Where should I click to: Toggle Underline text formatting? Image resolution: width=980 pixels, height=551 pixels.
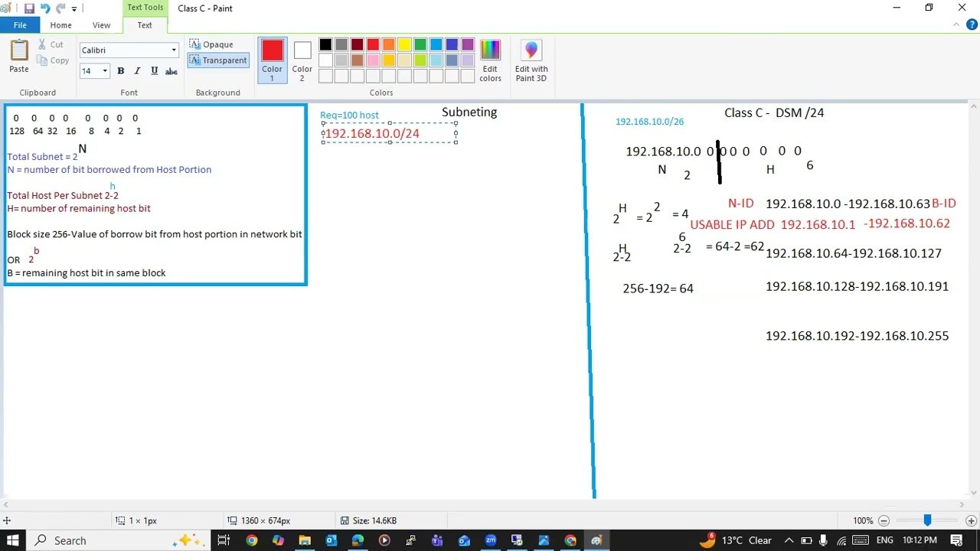(154, 71)
